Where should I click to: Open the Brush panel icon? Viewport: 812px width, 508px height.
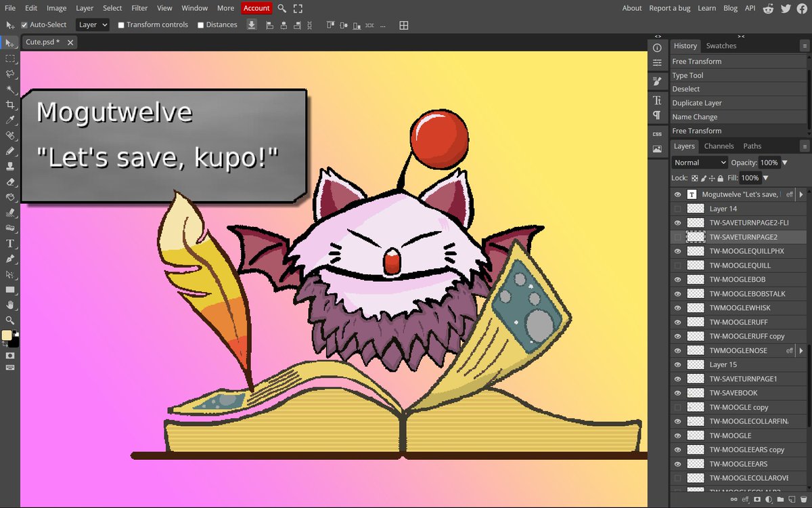[657, 81]
